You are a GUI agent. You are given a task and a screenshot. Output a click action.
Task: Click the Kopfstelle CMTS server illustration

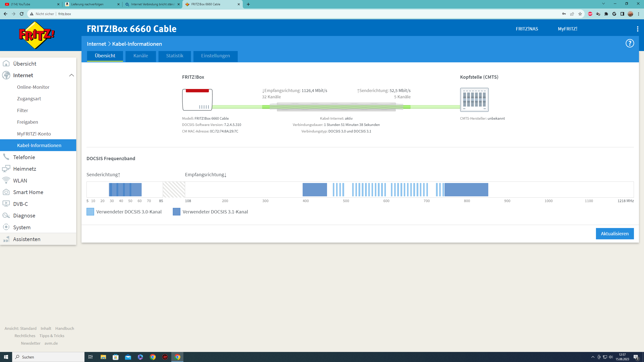[x=474, y=100]
